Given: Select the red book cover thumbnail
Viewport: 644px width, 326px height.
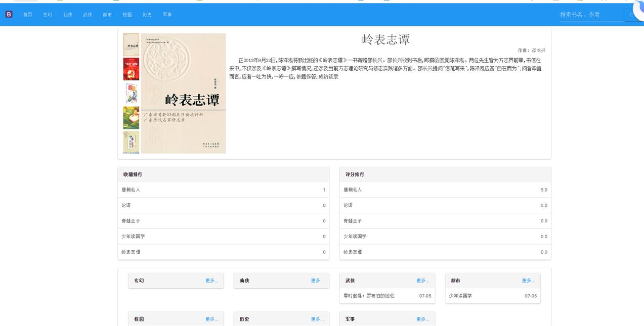Looking at the screenshot, I should point(131,69).
